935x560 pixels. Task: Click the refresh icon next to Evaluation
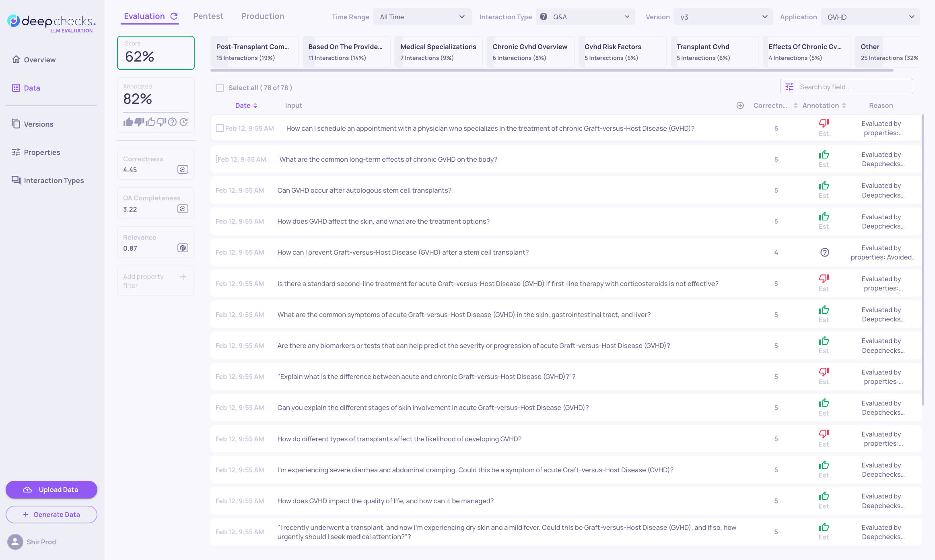pos(174,16)
